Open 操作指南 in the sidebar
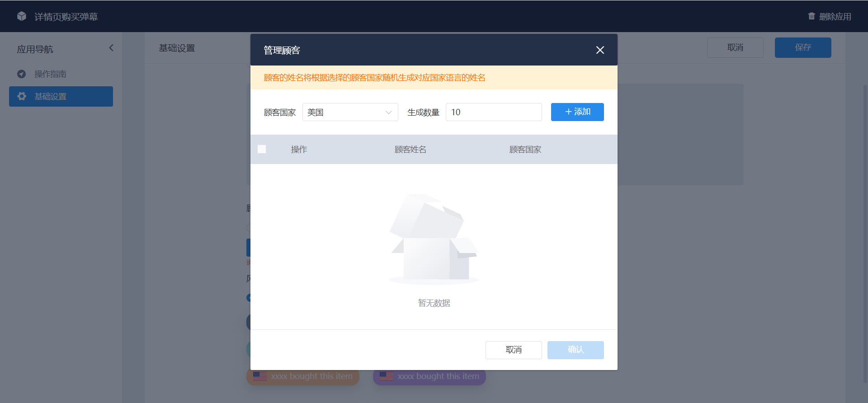This screenshot has height=403, width=868. click(61, 74)
